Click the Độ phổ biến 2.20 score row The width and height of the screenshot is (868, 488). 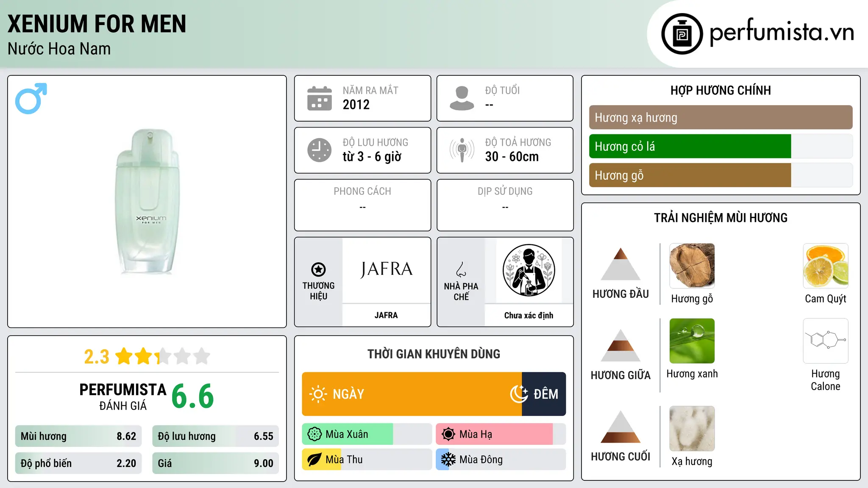(x=78, y=463)
